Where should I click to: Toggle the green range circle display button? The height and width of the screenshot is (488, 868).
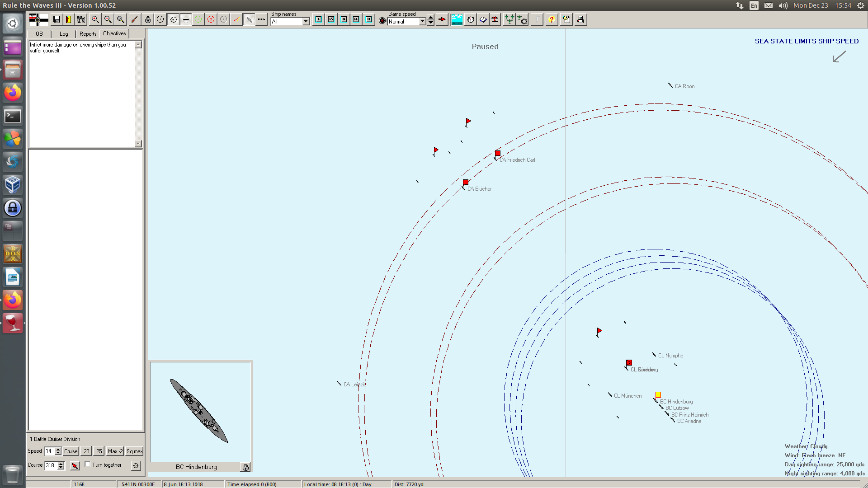198,19
